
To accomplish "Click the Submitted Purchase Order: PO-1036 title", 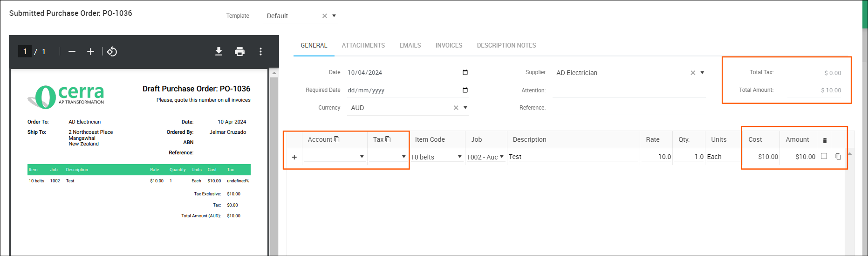I will pyautogui.click(x=70, y=13).
